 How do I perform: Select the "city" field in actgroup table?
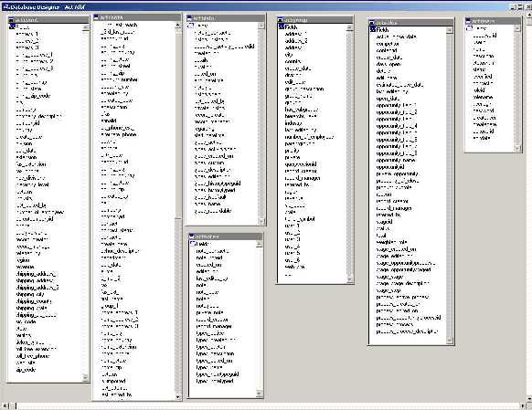pyautogui.click(x=289, y=55)
